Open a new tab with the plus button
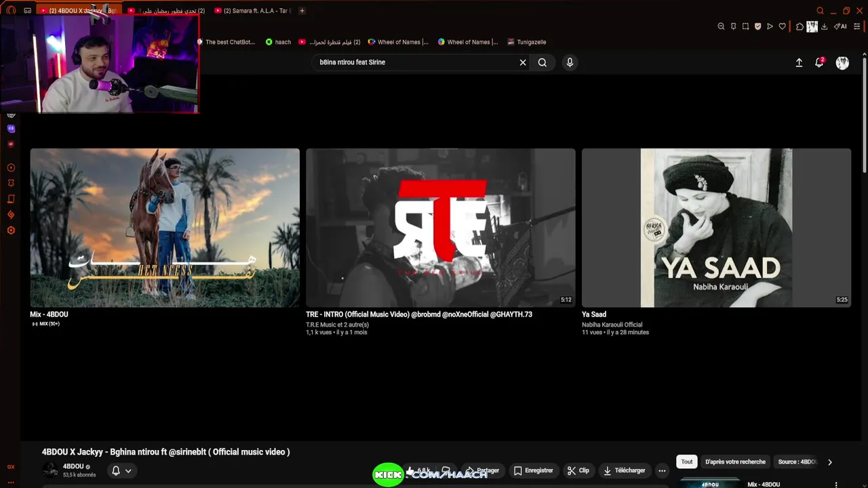Screen dimensions: 868x488 pos(302,11)
